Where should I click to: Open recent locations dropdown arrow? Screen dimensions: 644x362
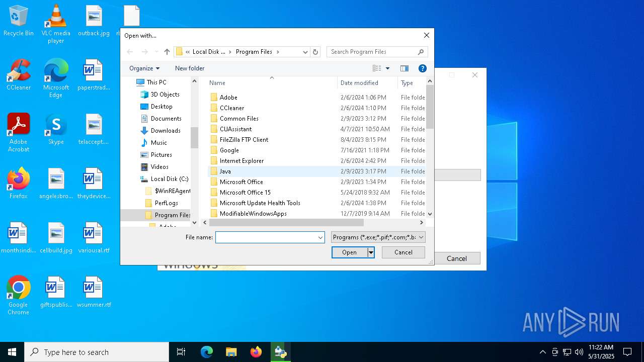pos(156,52)
